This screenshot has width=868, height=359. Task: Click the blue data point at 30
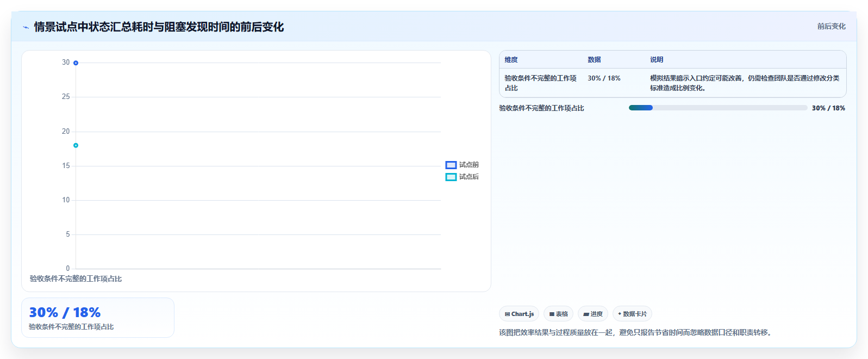click(x=76, y=63)
